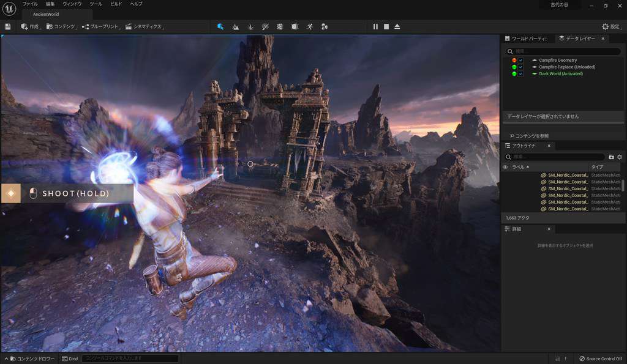Activate the Selection mode icon
627x364 pixels.
[x=220, y=27]
